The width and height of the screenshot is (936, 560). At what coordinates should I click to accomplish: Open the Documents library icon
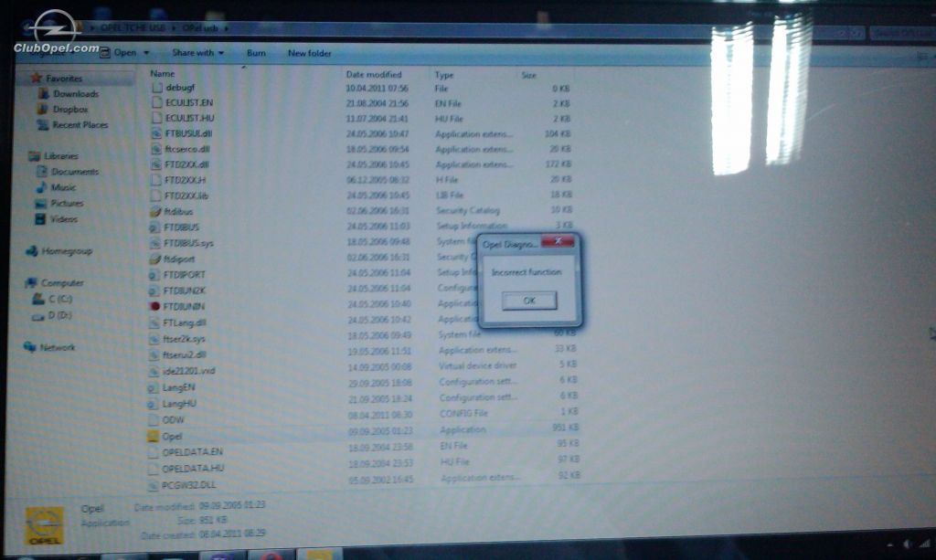(x=42, y=171)
